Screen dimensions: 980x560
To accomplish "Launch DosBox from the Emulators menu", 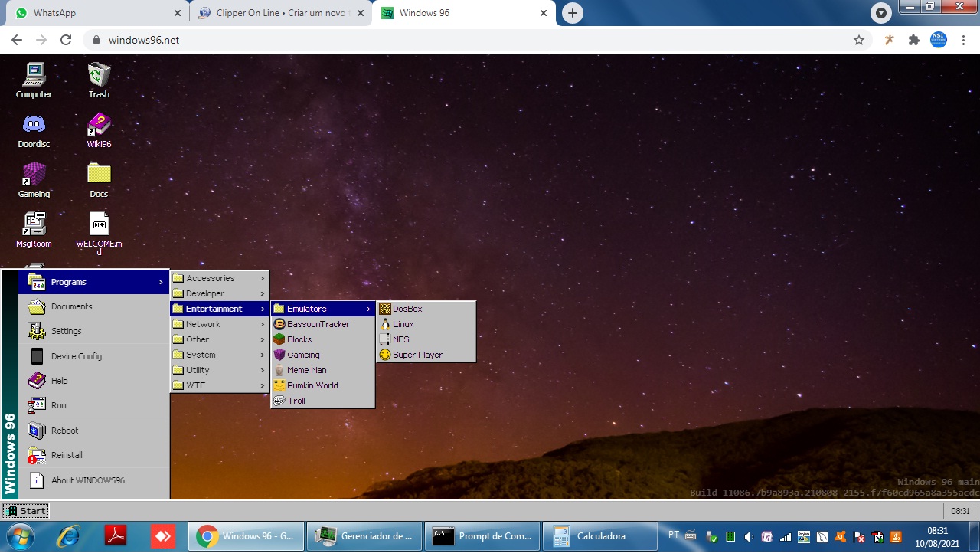I will click(426, 309).
